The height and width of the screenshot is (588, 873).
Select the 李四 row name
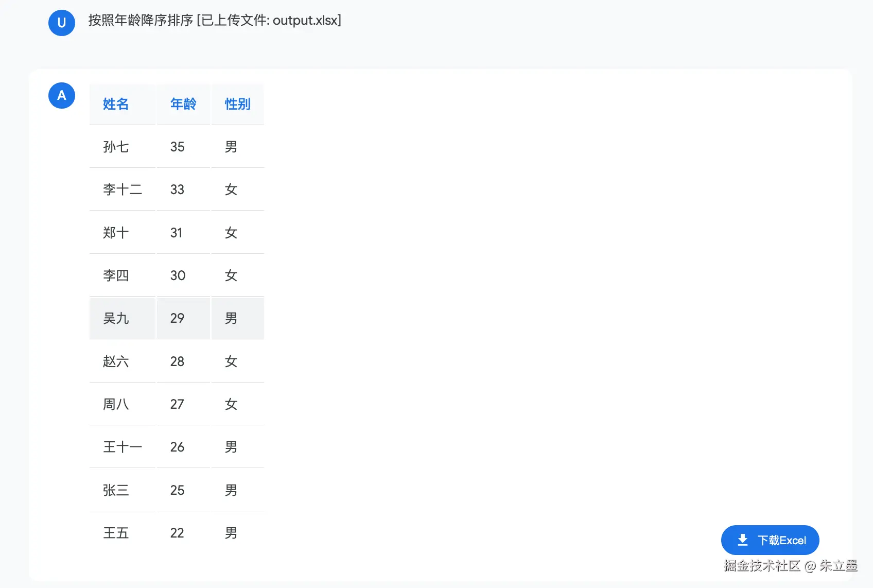[123, 275]
